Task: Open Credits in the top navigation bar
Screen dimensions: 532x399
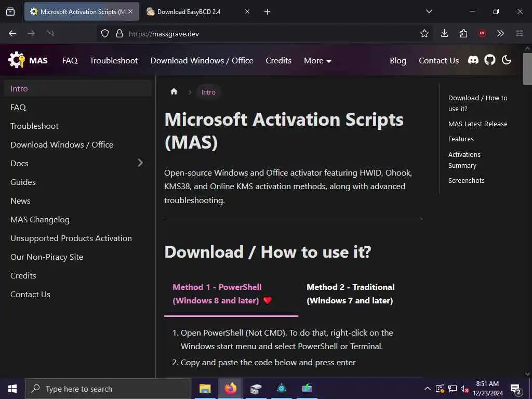Action: [x=278, y=61]
